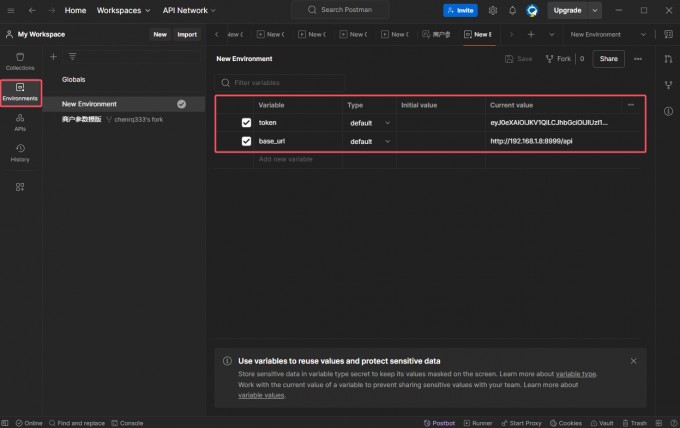This screenshot has height=428, width=680.
Task: Click the Save button
Action: tap(519, 59)
